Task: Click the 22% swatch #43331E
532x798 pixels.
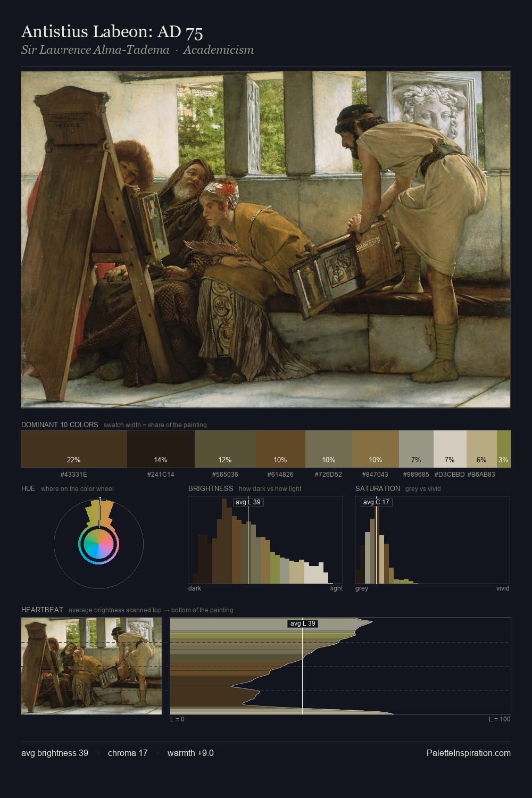Action: click(x=74, y=449)
